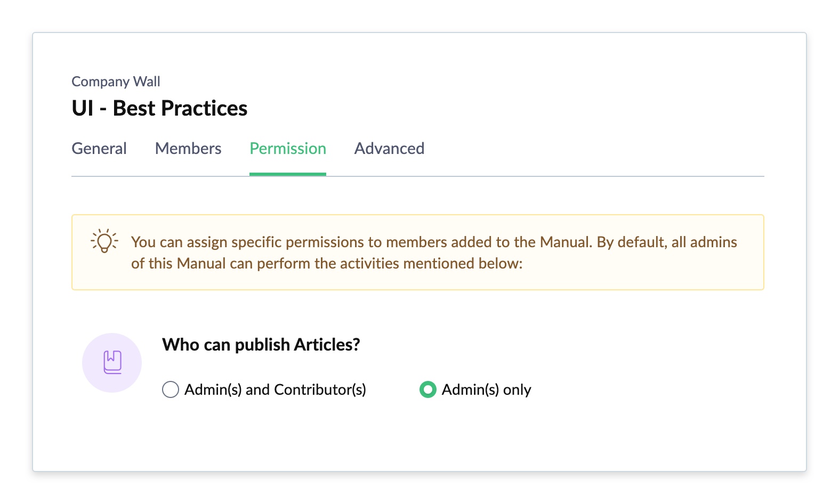Click the Company Wall breadcrumb
Image resolution: width=839 pixels, height=504 pixels.
(116, 82)
